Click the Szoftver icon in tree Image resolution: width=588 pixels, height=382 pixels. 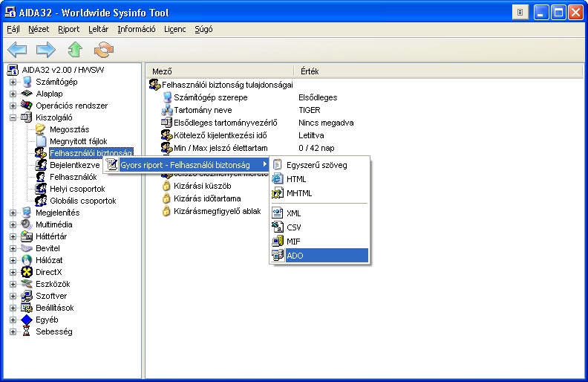pyautogui.click(x=27, y=296)
